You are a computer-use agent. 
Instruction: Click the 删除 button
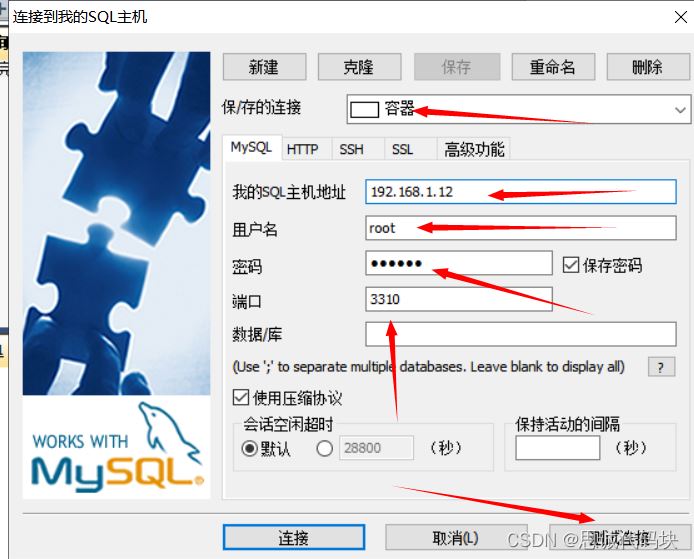click(x=648, y=67)
